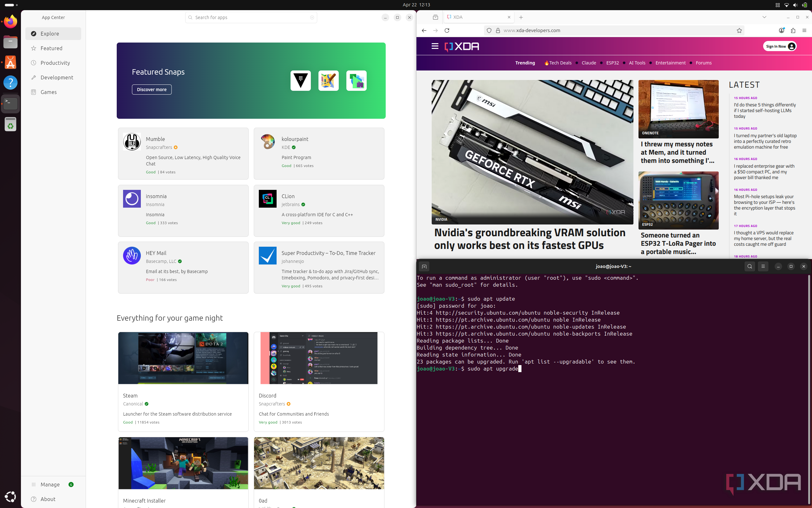The height and width of the screenshot is (508, 812).
Task: Open Firefox from the Ubuntu dock
Action: [x=10, y=22]
